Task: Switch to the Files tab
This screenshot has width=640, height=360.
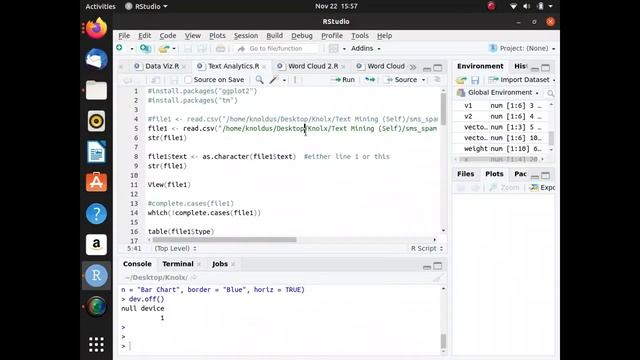Action: [x=465, y=174]
